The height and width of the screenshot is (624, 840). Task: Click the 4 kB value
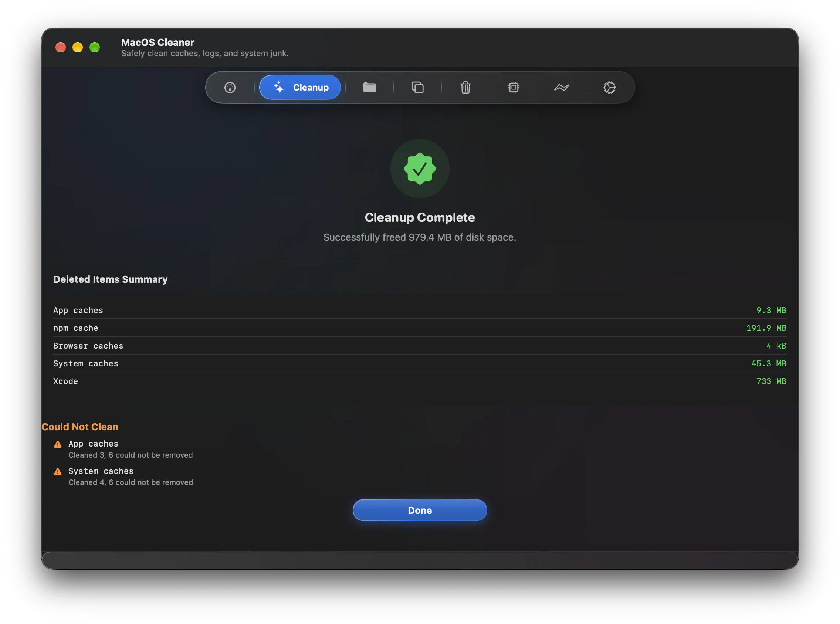coord(776,346)
